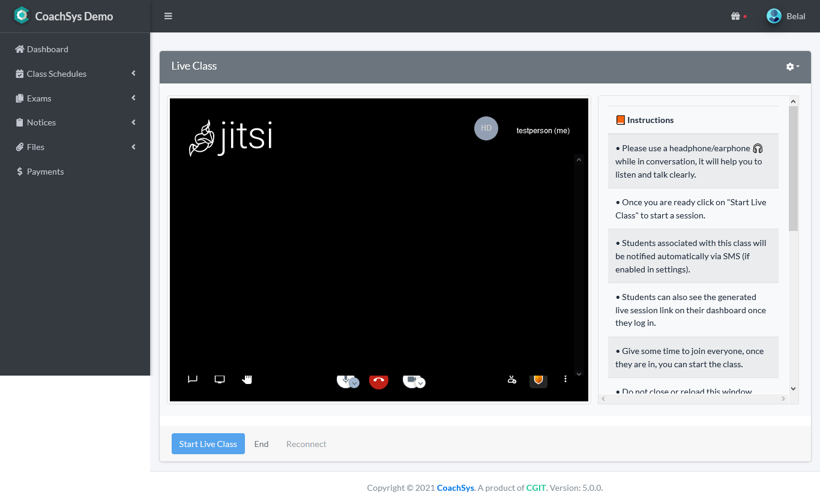Mute the microphone in the Jitsi call
The height and width of the screenshot is (504, 820).
345,380
